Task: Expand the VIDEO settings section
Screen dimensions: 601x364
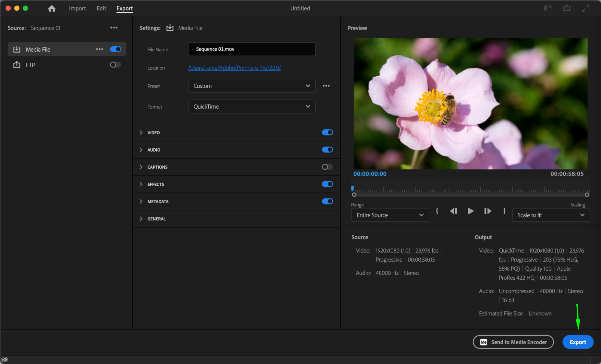Action: (x=141, y=132)
